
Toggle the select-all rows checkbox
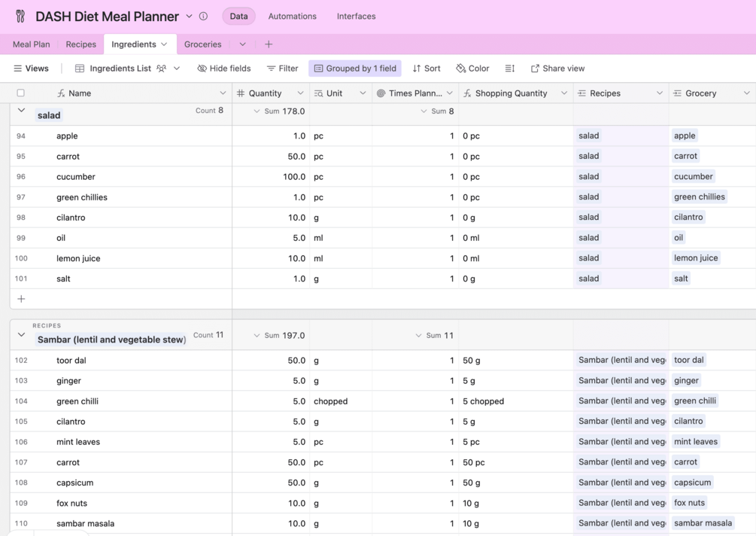pyautogui.click(x=21, y=93)
